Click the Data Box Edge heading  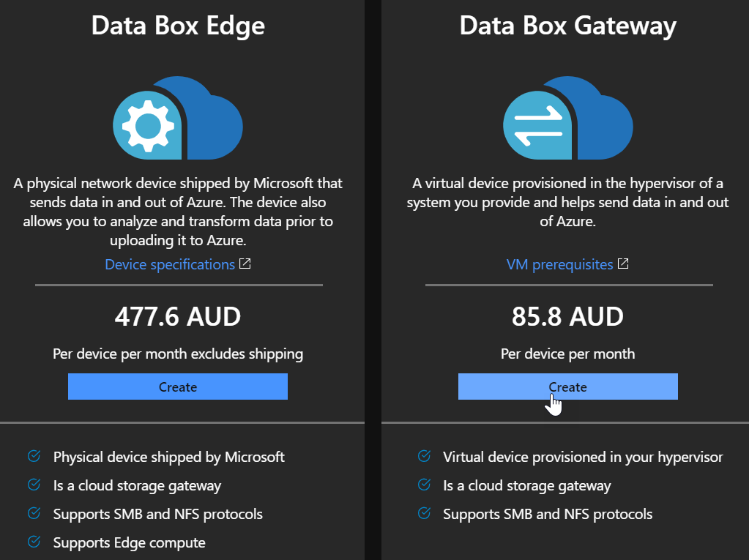tap(178, 26)
